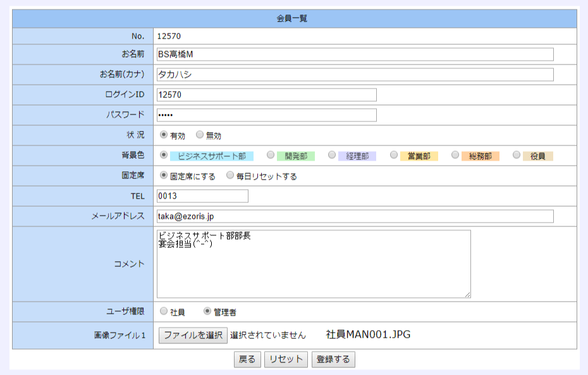
Task: Click the 会員一覧 table header
Action: coord(292,18)
